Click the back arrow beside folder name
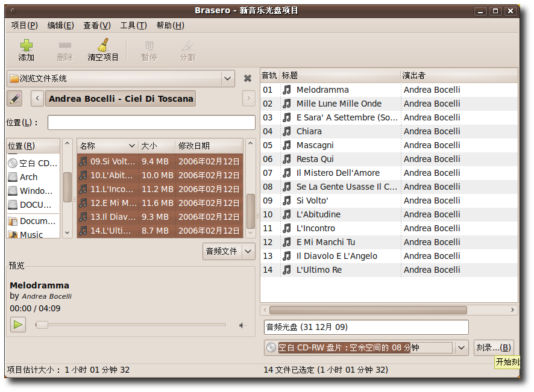 (37, 98)
